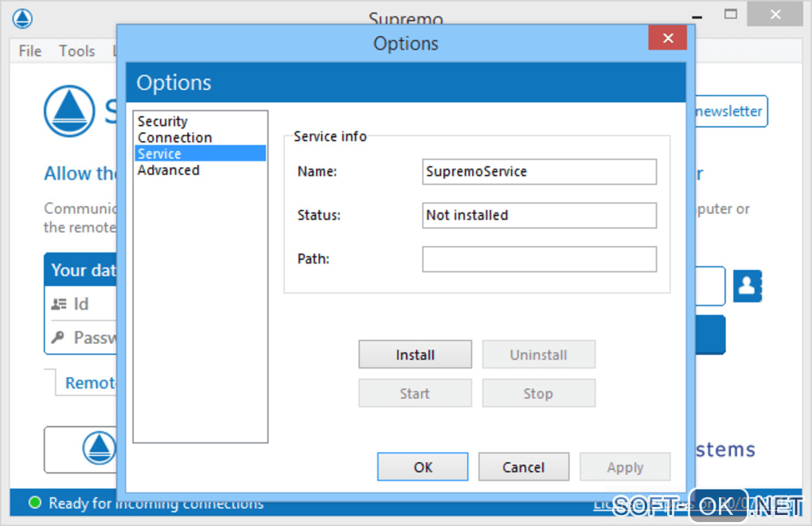Click the service Name field
Image resolution: width=812 pixels, height=526 pixels.
539,172
